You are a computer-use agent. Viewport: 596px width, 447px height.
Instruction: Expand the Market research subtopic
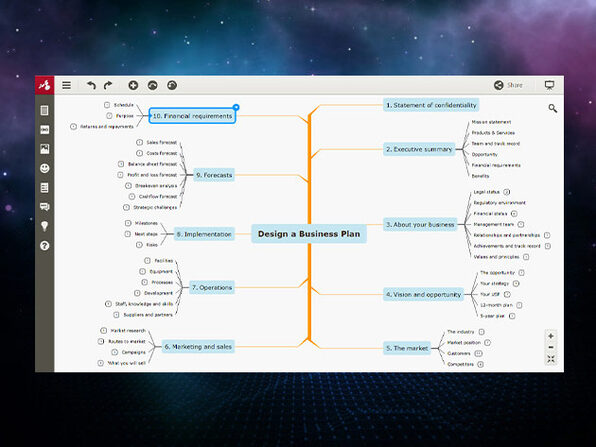(x=103, y=331)
